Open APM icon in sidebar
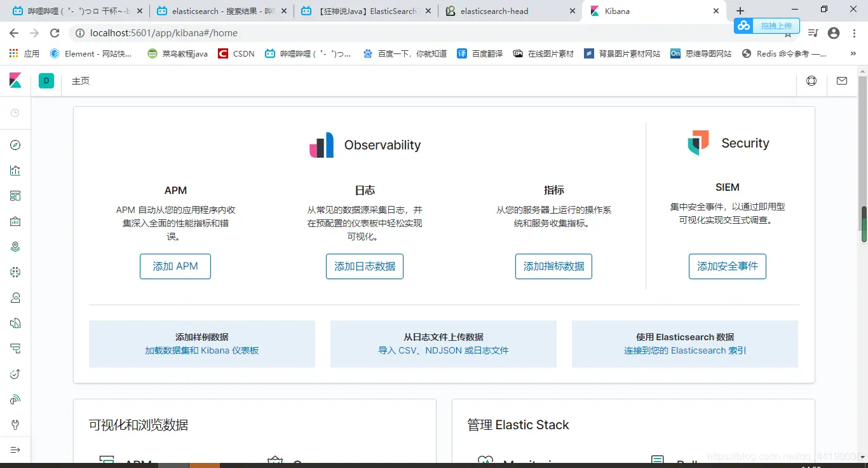868x468 pixels. [x=15, y=348]
